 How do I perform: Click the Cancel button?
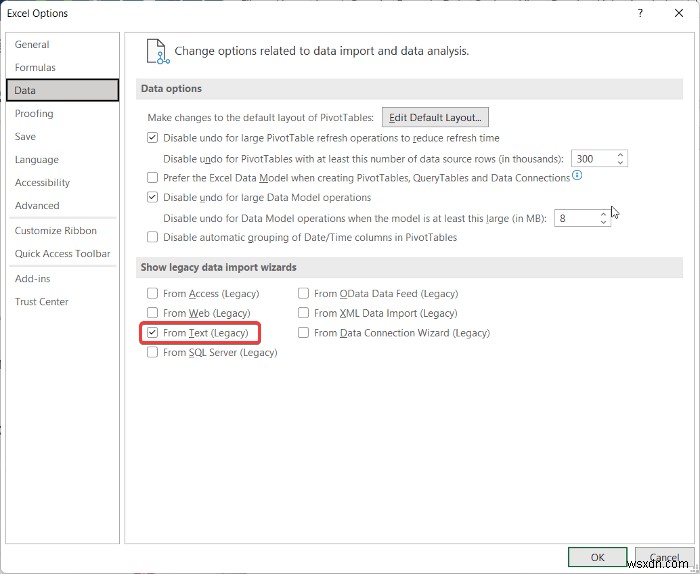click(x=664, y=557)
